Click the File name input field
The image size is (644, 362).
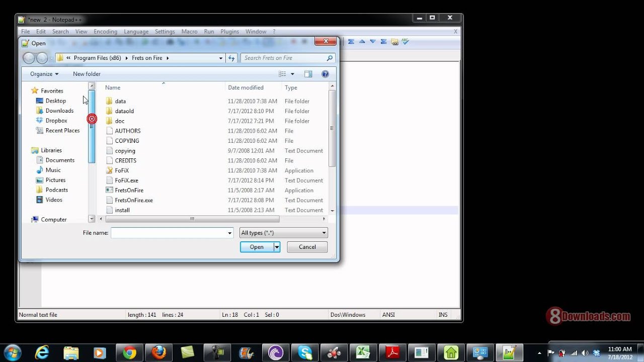[x=169, y=233]
